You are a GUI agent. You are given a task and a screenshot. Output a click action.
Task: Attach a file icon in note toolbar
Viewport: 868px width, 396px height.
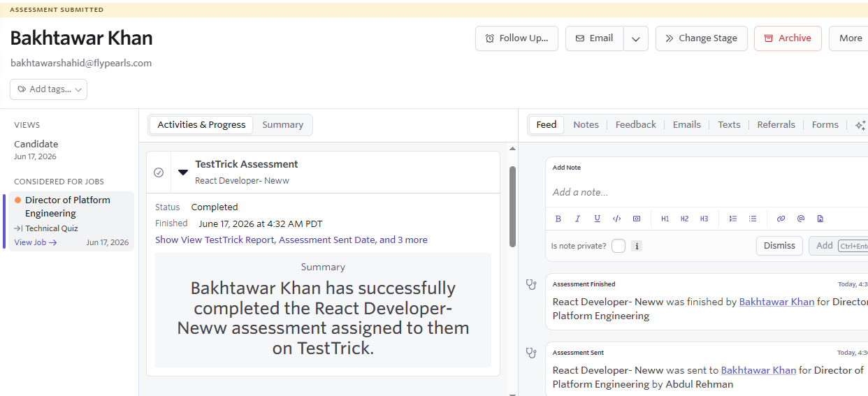pyautogui.click(x=820, y=219)
